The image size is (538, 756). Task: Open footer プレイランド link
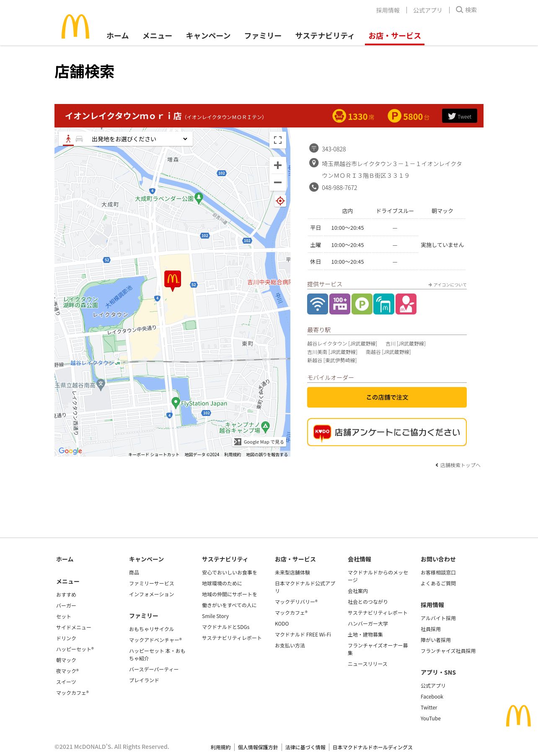coord(144,680)
